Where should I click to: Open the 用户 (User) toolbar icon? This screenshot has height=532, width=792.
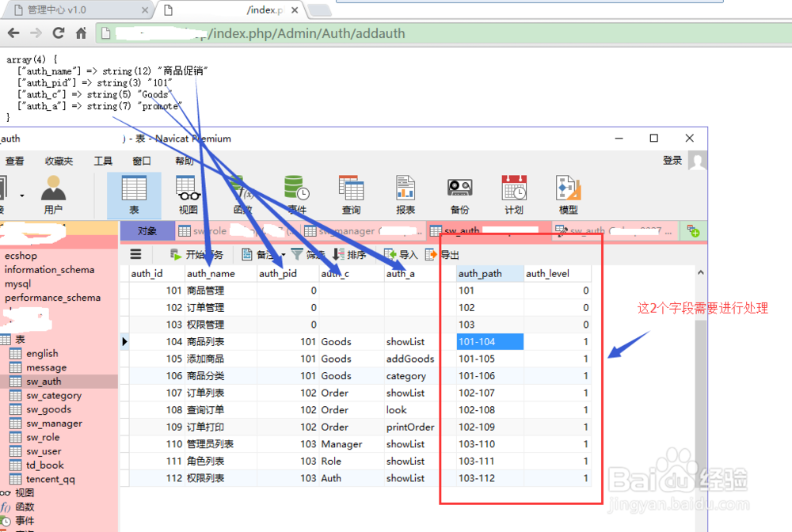tap(53, 194)
